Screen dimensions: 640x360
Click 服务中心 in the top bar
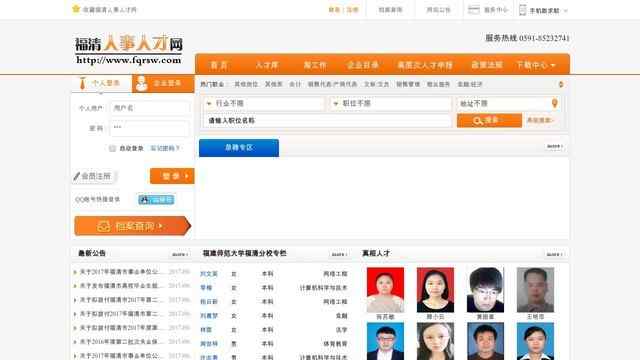[496, 10]
